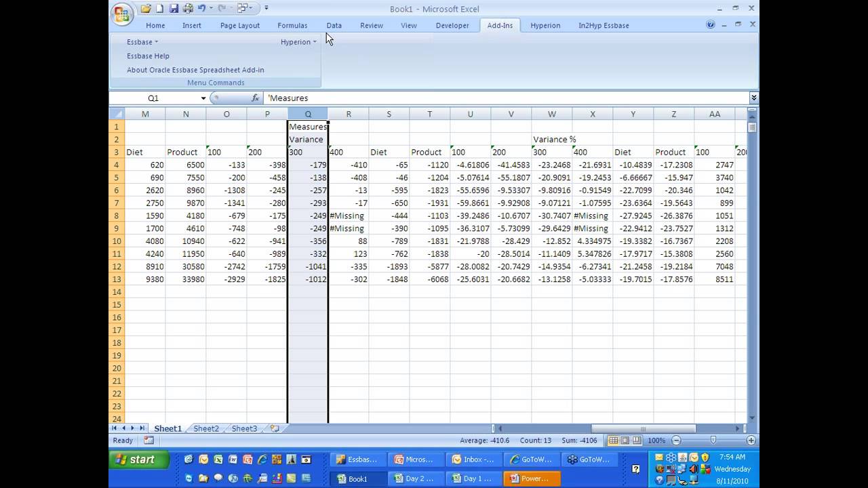The width and height of the screenshot is (868, 488).
Task: Open the Insert ribbon tab
Action: tap(192, 25)
